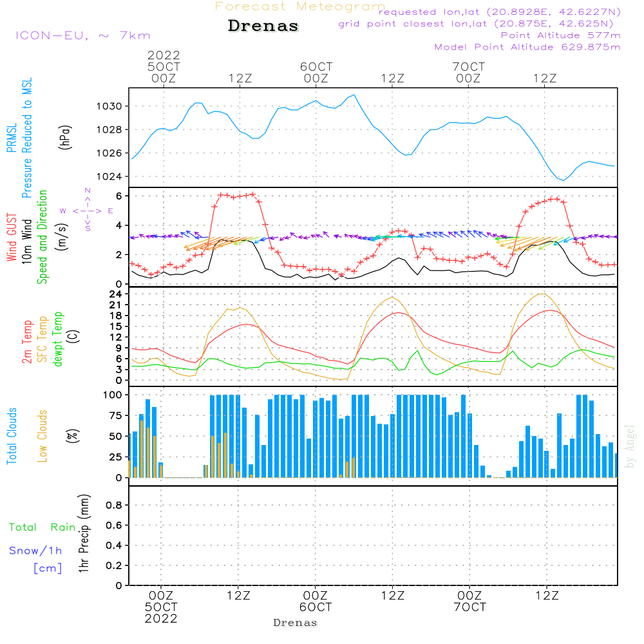Click the blue Snow/1h label

click(36, 551)
